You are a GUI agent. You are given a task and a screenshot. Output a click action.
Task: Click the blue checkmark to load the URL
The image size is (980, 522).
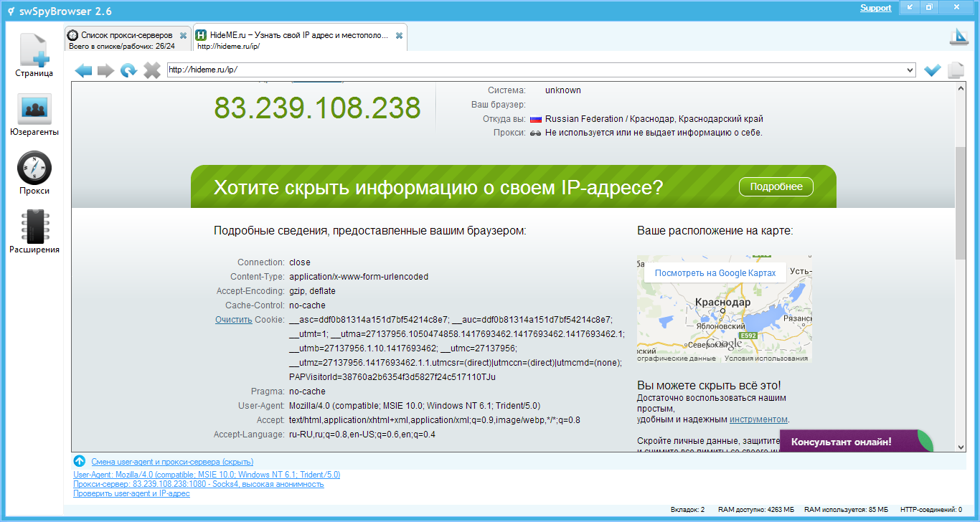coord(933,70)
